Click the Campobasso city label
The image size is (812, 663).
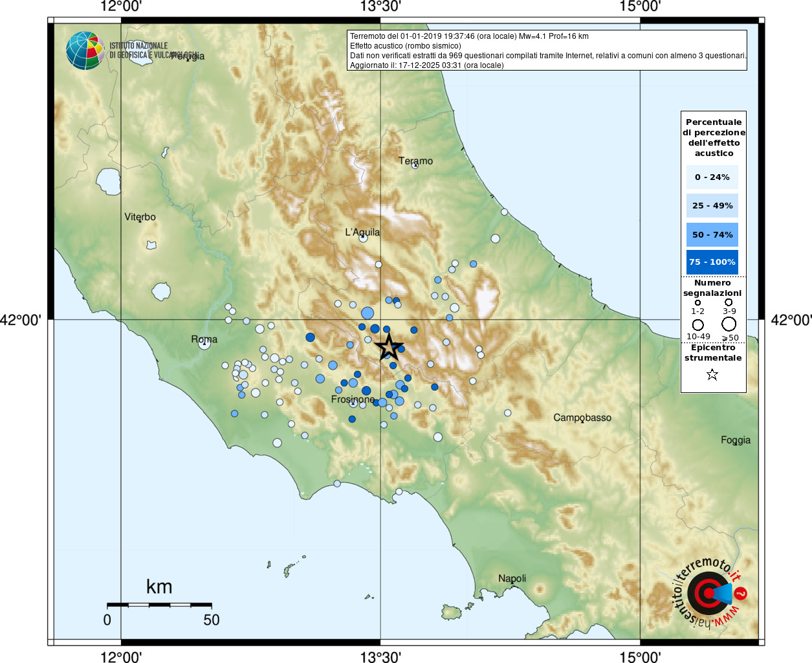point(582,418)
